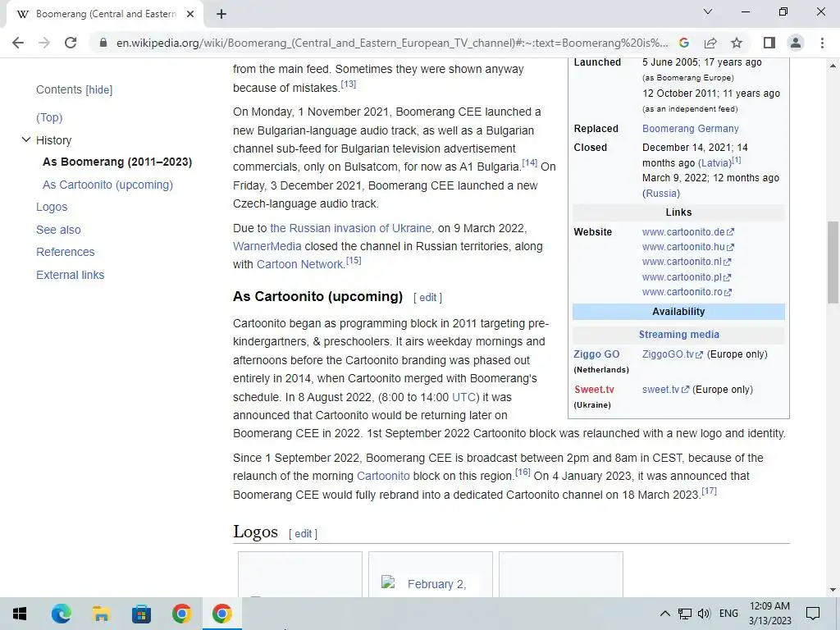Screen dimensions: 840x630
Task: Open Chrome three-dot menu
Action: tap(822, 43)
